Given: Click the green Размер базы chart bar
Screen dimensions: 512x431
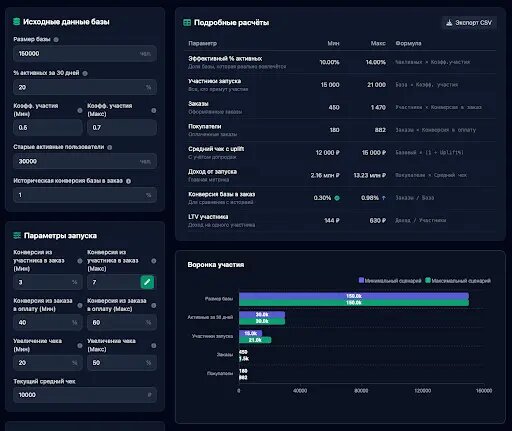Looking at the screenshot, I should (x=354, y=303).
